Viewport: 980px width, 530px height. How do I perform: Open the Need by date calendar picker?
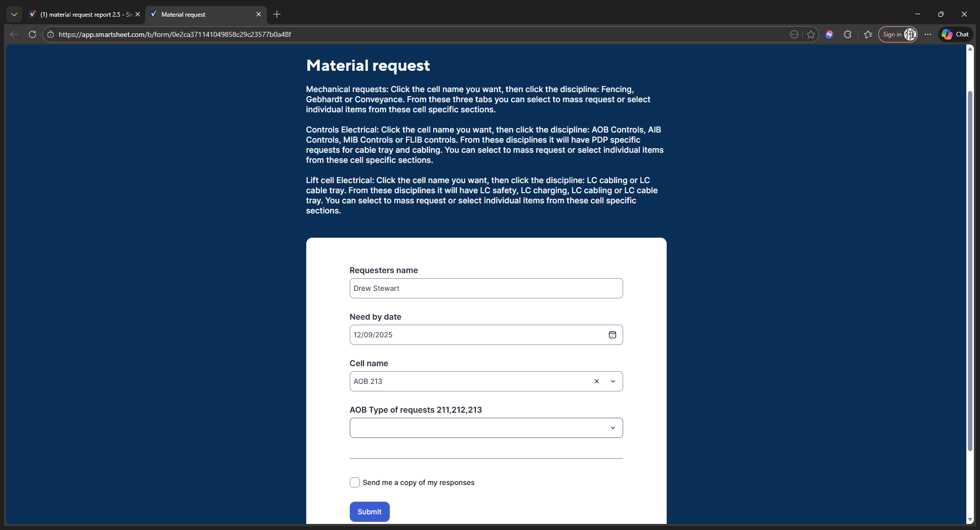click(612, 335)
